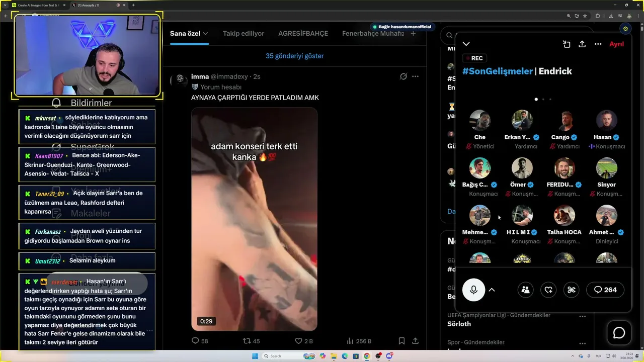Switch to the Create AI Images browser tab
The width and height of the screenshot is (644, 362).
coord(38,5)
